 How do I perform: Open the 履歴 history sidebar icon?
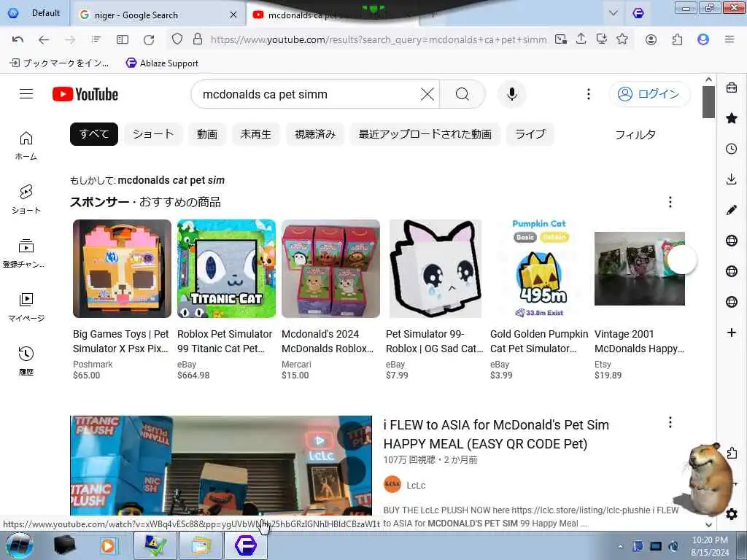(x=26, y=361)
